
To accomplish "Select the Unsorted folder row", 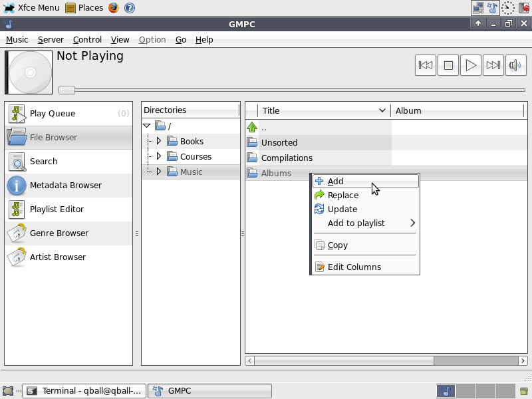I will [x=386, y=142].
